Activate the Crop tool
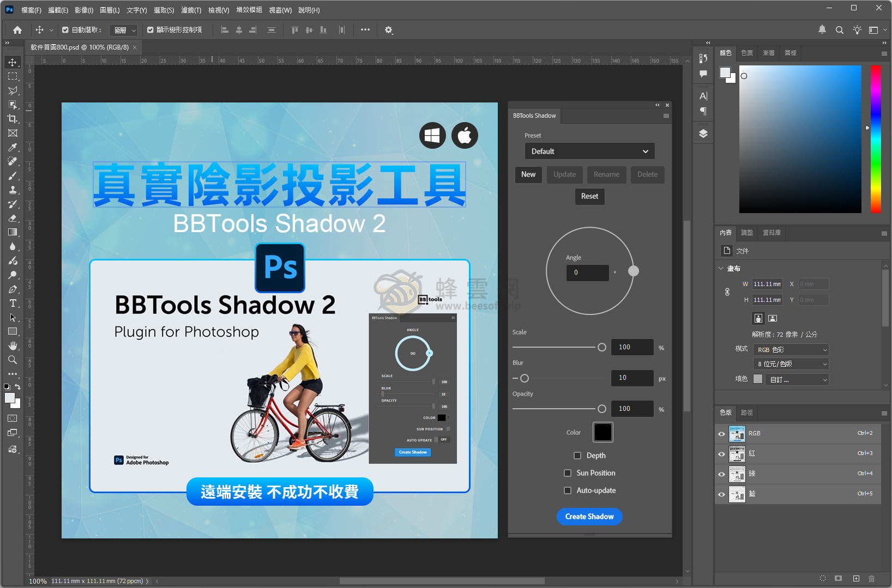This screenshot has height=588, width=892. [13, 119]
